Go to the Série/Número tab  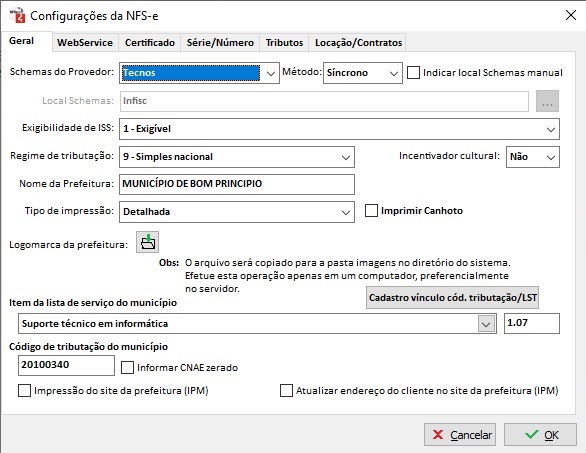click(x=220, y=43)
